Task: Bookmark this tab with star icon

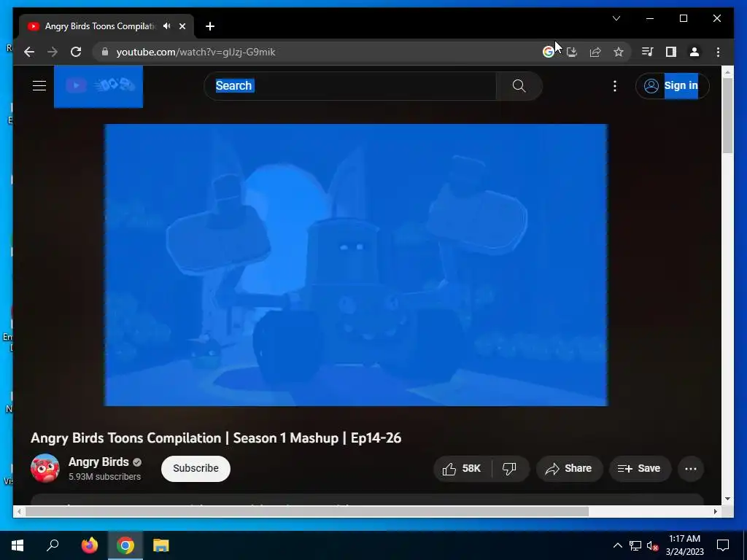Action: 619,52
